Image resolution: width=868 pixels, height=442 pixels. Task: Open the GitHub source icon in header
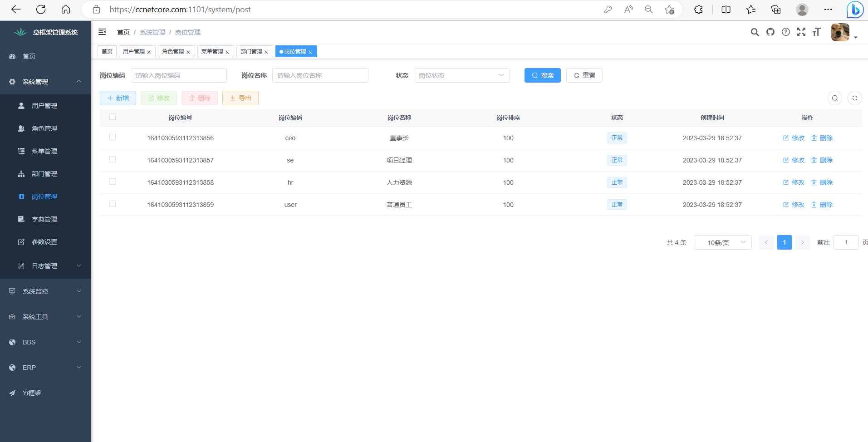point(770,32)
